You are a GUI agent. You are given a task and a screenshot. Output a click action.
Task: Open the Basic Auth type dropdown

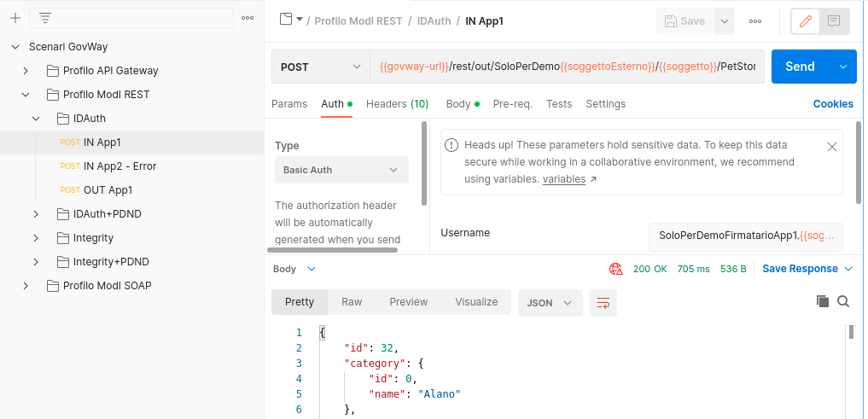(x=341, y=170)
